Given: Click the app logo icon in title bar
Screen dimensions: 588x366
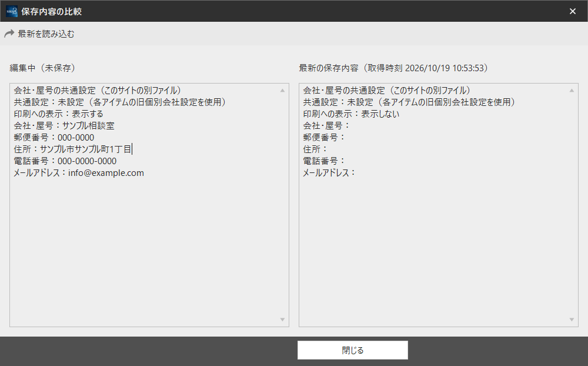Looking at the screenshot, I should pyautogui.click(x=12, y=11).
